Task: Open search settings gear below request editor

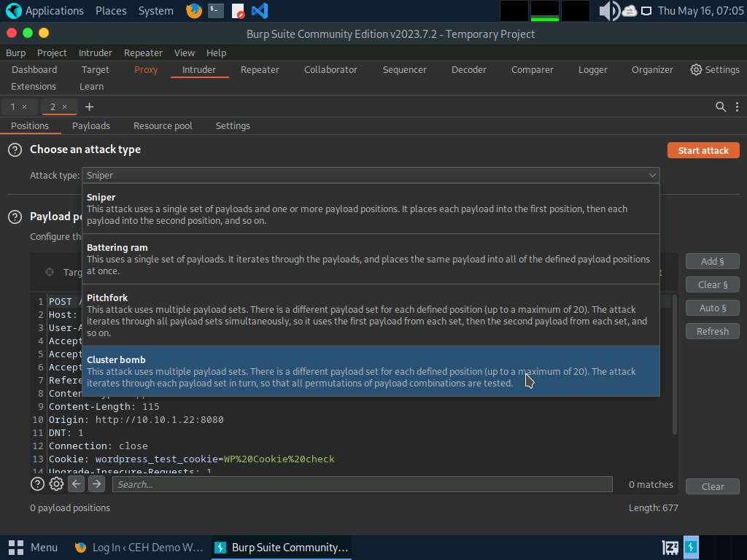Action: pos(56,484)
